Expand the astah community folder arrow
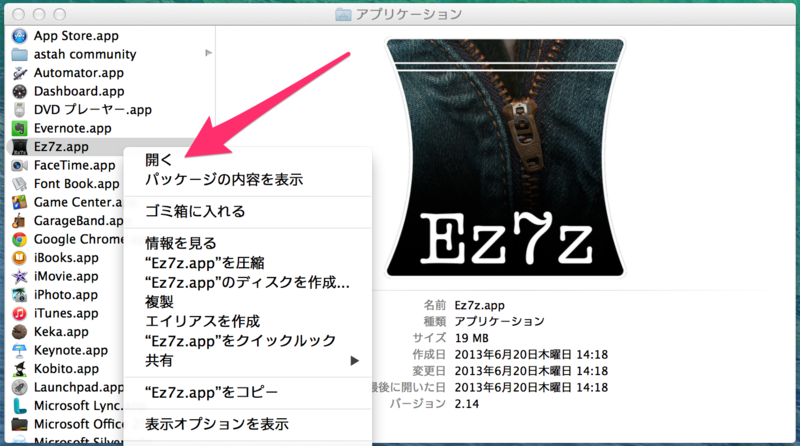The height and width of the screenshot is (446, 800). (x=208, y=53)
